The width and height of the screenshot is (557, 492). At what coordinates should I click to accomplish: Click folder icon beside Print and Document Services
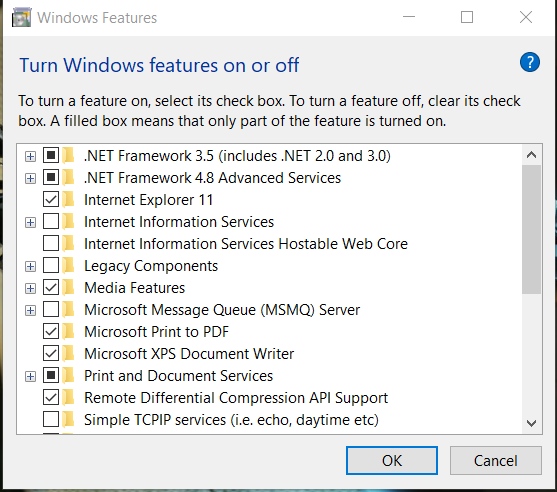point(68,375)
